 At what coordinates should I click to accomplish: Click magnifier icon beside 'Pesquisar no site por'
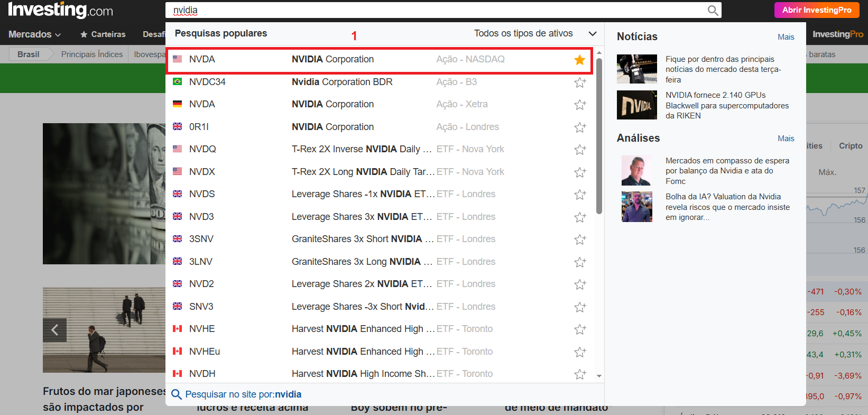[x=177, y=394]
